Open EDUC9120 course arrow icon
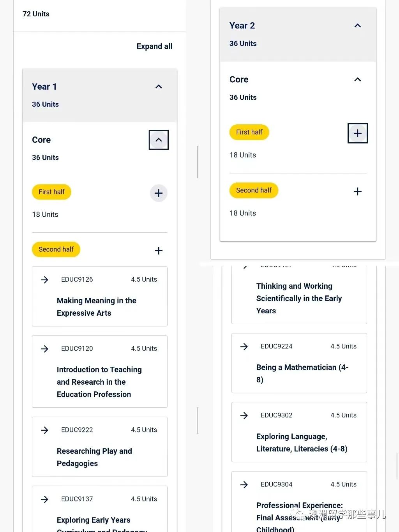399x532 pixels. coord(45,349)
